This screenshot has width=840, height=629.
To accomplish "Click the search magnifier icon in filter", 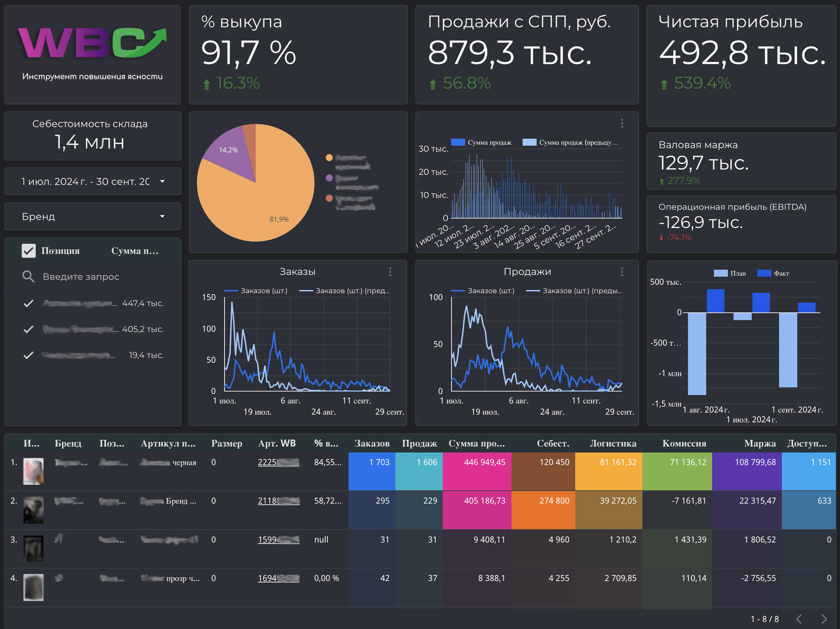I will click(28, 276).
